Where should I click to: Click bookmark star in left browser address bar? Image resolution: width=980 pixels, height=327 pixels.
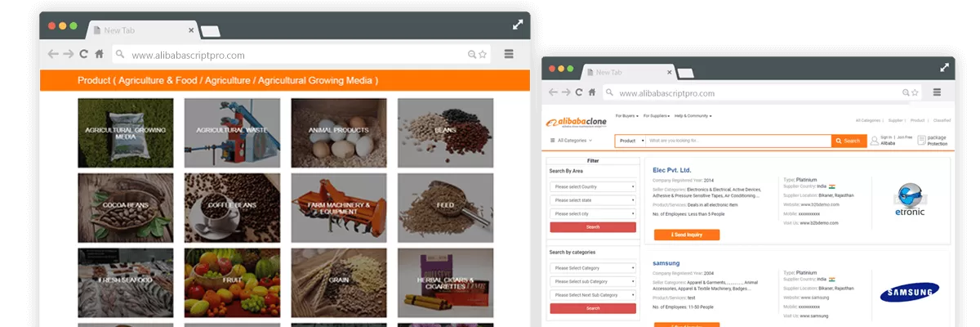[483, 55]
